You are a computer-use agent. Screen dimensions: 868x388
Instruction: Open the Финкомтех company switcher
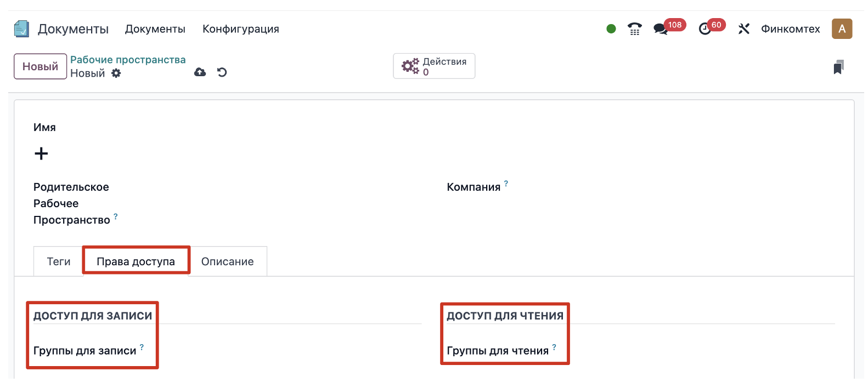pyautogui.click(x=790, y=29)
